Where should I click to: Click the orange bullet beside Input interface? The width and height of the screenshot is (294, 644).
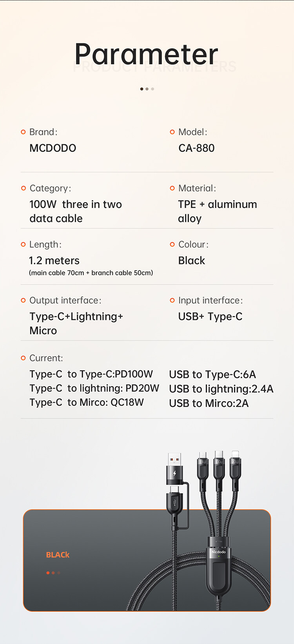[172, 301]
